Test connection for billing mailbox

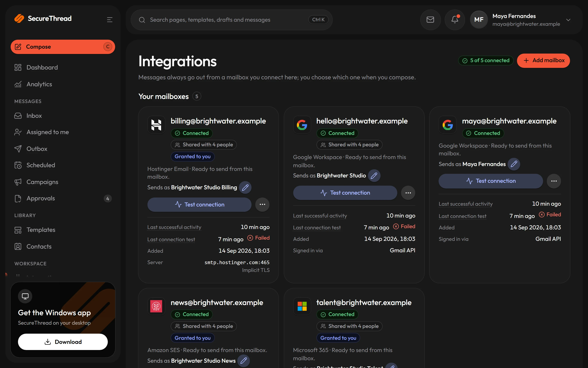(199, 204)
